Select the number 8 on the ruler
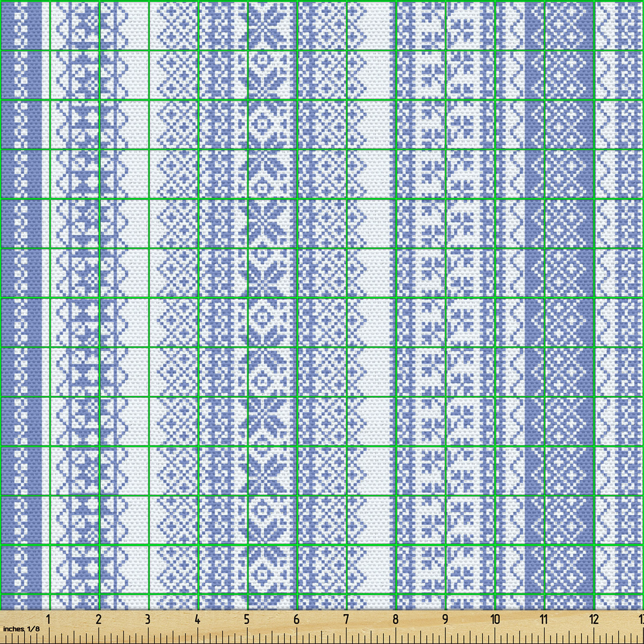The height and width of the screenshot is (644, 644). point(395,619)
